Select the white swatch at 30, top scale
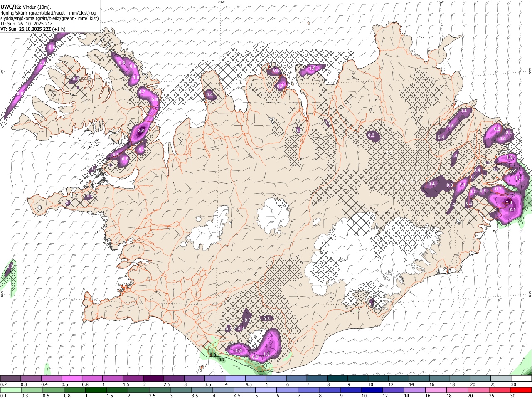The height and width of the screenshot is (399, 532). (521, 379)
